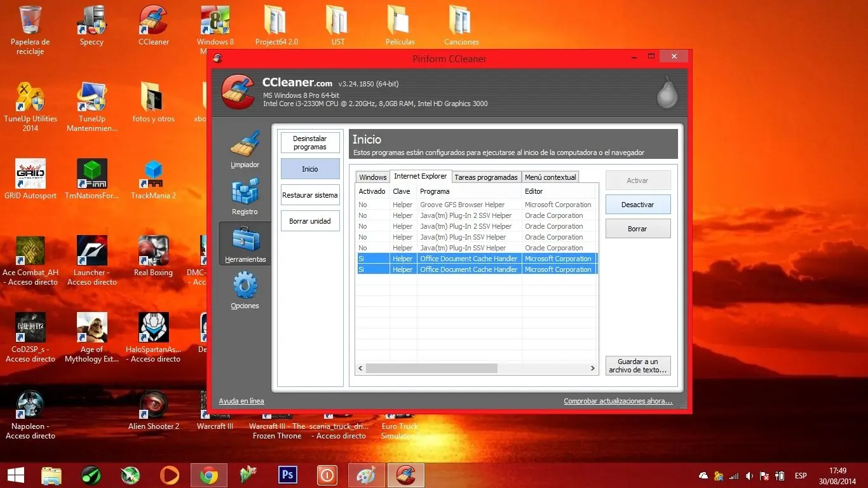Switch to the Windows startup tab

[372, 177]
